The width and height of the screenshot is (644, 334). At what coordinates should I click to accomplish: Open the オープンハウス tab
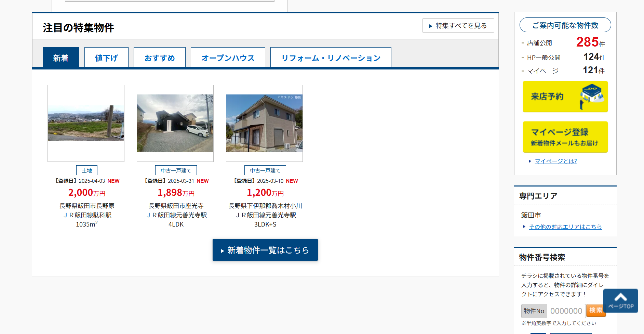pos(228,57)
